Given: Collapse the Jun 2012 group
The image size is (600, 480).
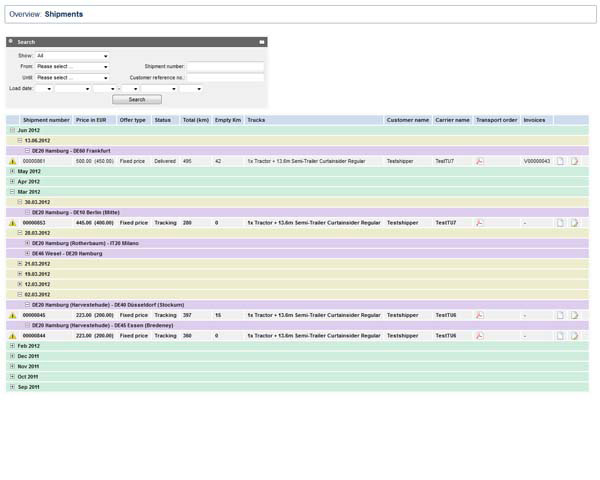Looking at the screenshot, I should 13,130.
